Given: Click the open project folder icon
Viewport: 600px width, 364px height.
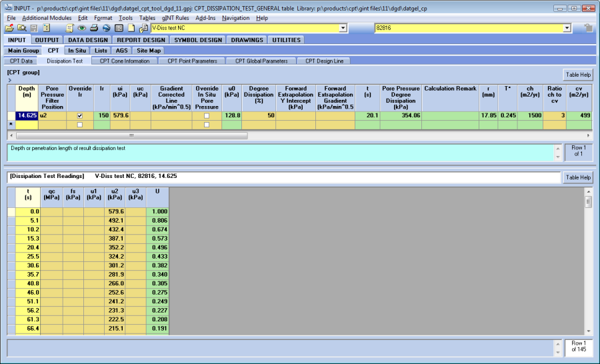Looking at the screenshot, I should (9, 28).
